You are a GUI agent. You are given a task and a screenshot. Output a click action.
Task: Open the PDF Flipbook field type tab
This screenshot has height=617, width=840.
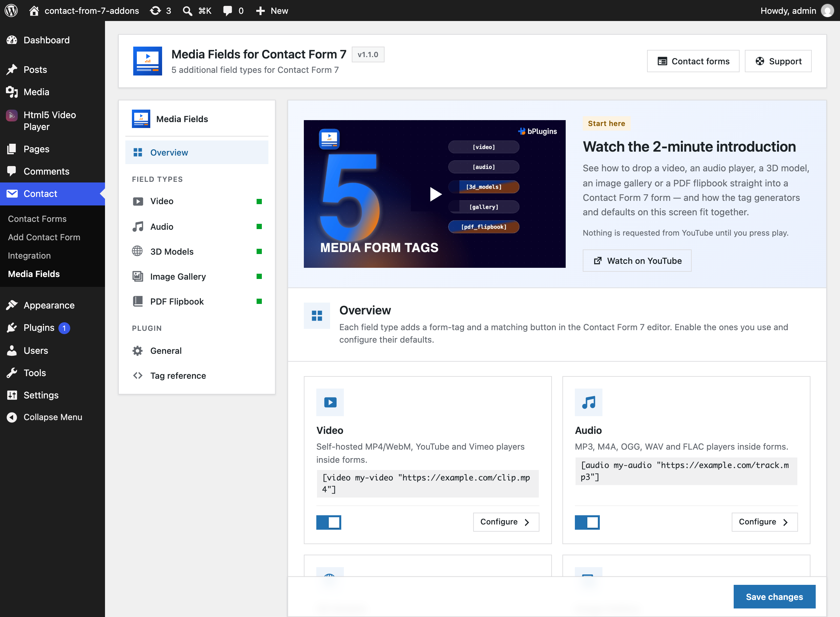tap(197, 301)
